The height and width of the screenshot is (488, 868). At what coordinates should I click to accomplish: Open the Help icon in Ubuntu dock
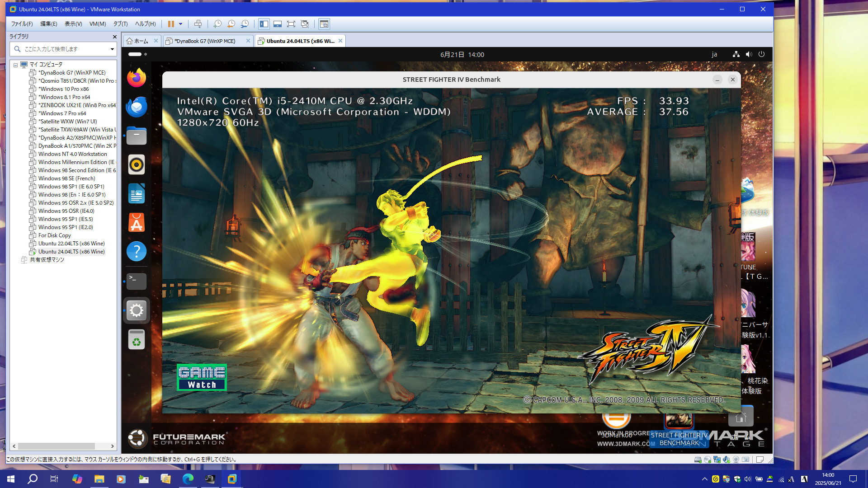[136, 251]
